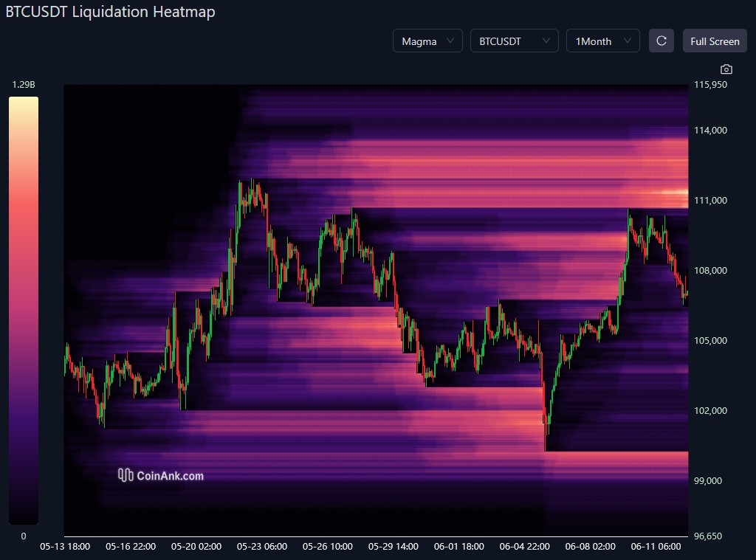The image size is (756, 560).
Task: Click the 115,950 price axis label
Action: 711,85
